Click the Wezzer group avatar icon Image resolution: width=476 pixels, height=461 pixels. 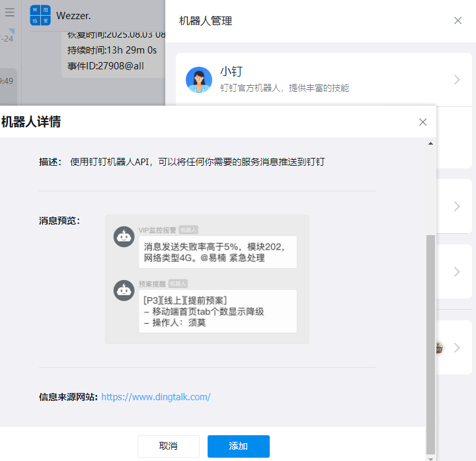[x=40, y=15]
